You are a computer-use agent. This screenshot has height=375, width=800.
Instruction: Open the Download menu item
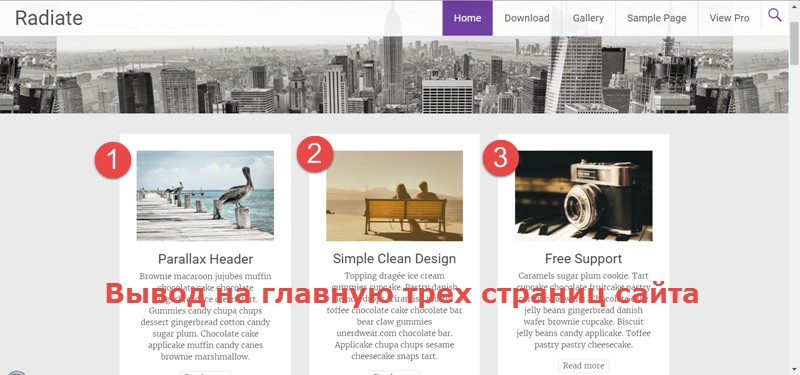coord(527,18)
